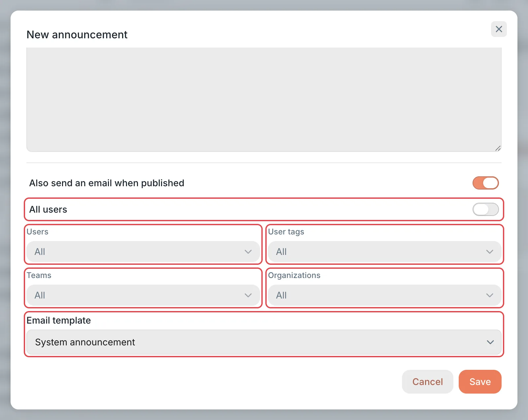The width and height of the screenshot is (528, 420).
Task: Save the new announcement
Action: coord(480,382)
